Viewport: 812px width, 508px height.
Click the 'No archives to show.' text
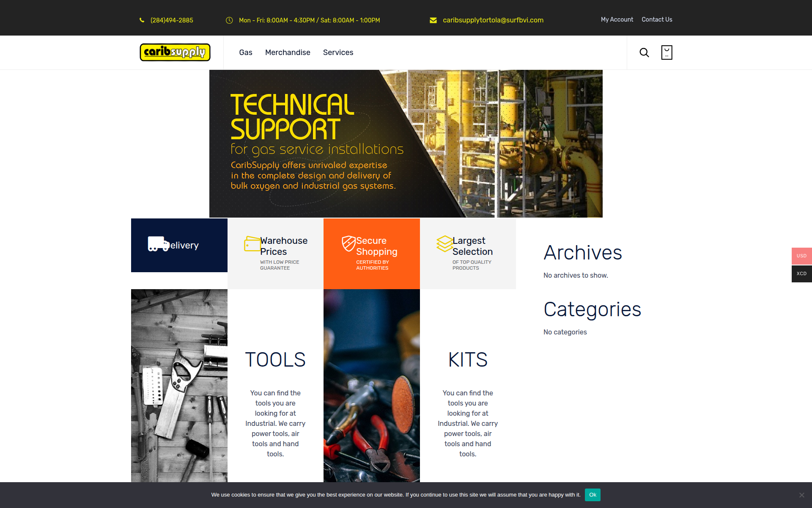[x=576, y=275]
